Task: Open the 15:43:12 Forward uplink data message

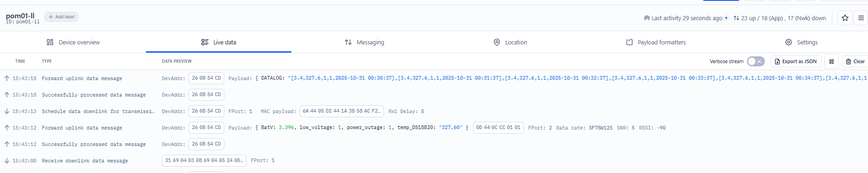Action: click(x=434, y=128)
